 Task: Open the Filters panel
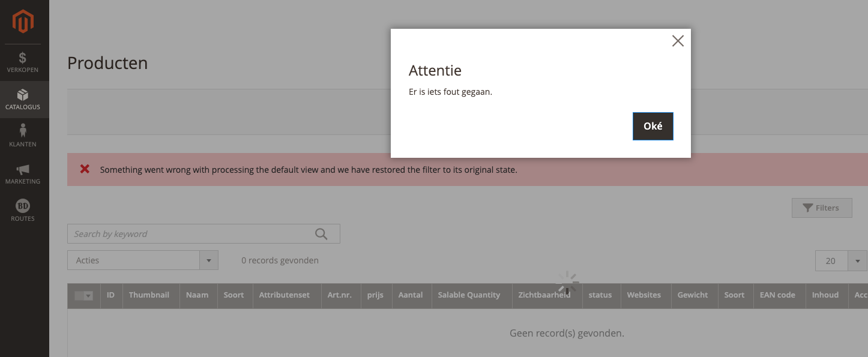coord(822,208)
